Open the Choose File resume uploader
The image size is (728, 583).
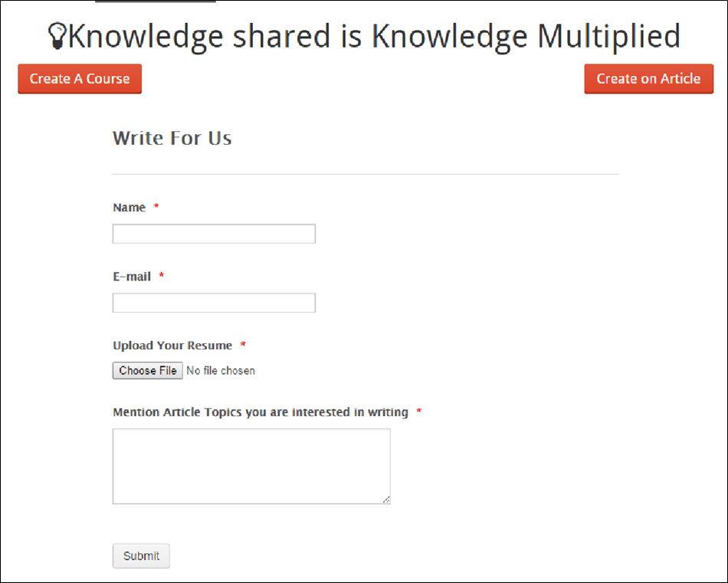(x=148, y=371)
